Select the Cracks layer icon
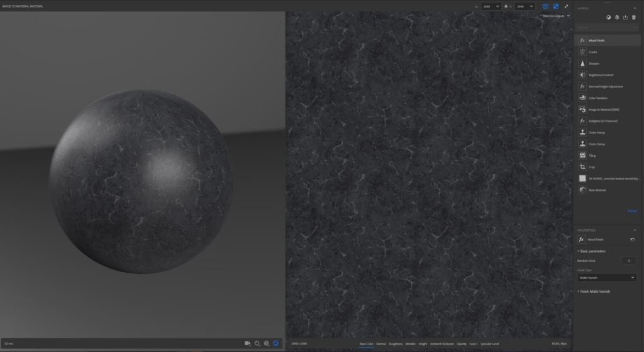 [582, 52]
